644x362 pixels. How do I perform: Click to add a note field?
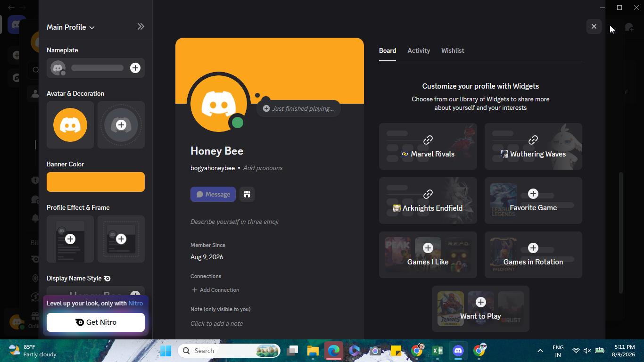tap(216, 323)
